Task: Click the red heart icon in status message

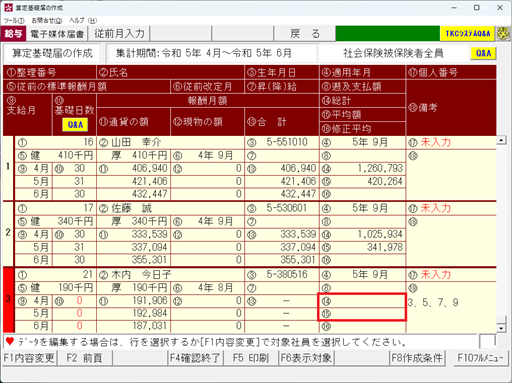Action: (x=10, y=341)
